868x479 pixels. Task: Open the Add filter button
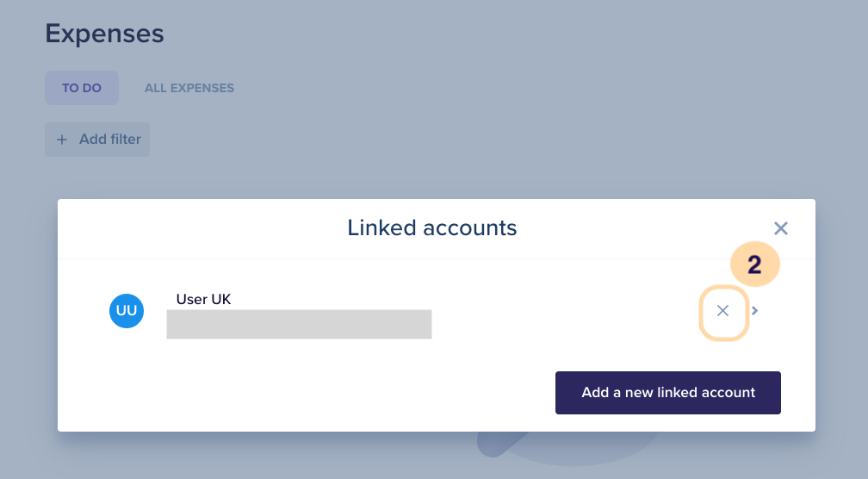pyautogui.click(x=97, y=140)
